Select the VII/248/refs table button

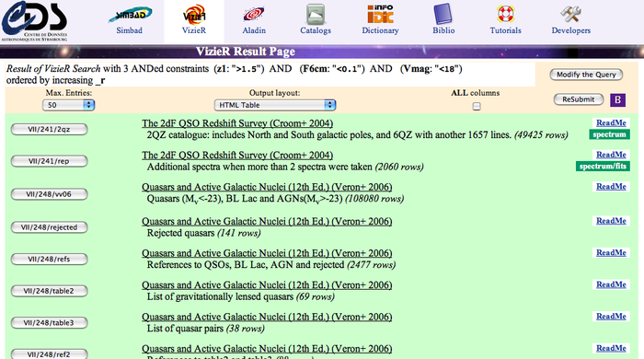click(50, 260)
